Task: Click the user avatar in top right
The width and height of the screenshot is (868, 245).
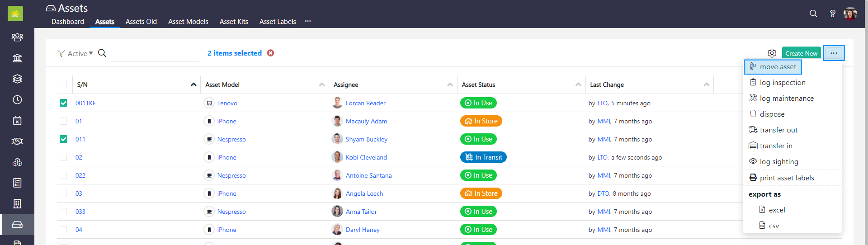Action: 850,14
